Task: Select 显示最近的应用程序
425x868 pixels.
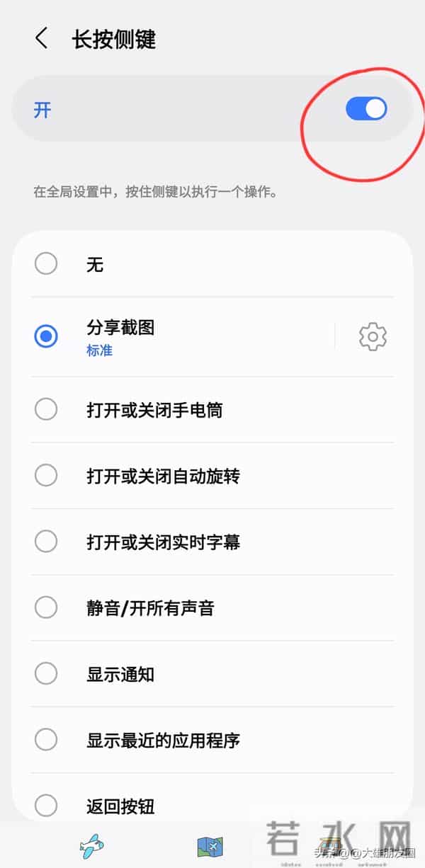Action: point(45,740)
